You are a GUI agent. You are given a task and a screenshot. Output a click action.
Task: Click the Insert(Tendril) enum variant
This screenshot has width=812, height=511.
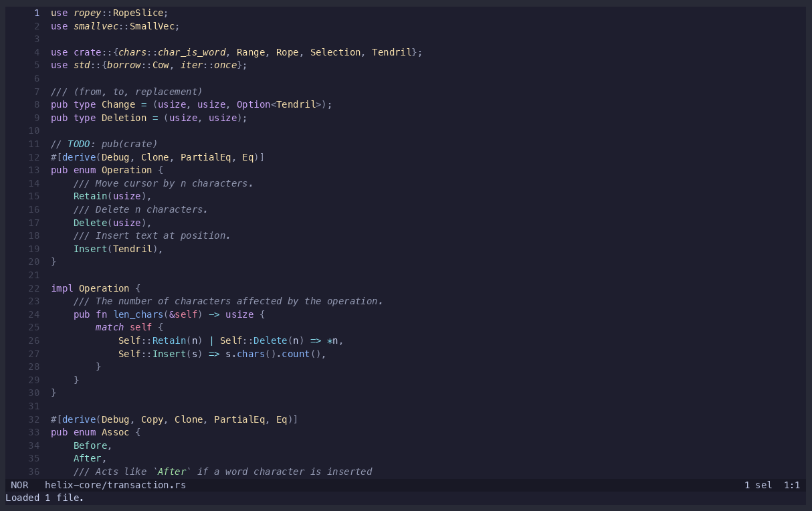coord(115,249)
